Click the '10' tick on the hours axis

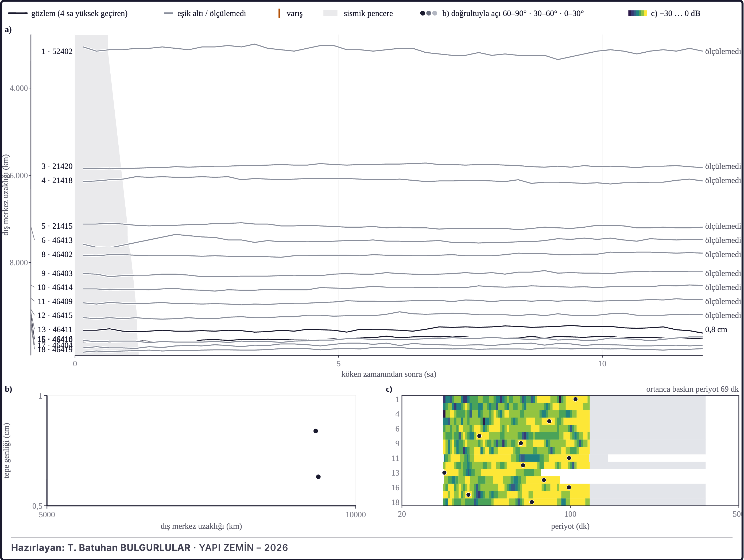click(602, 364)
